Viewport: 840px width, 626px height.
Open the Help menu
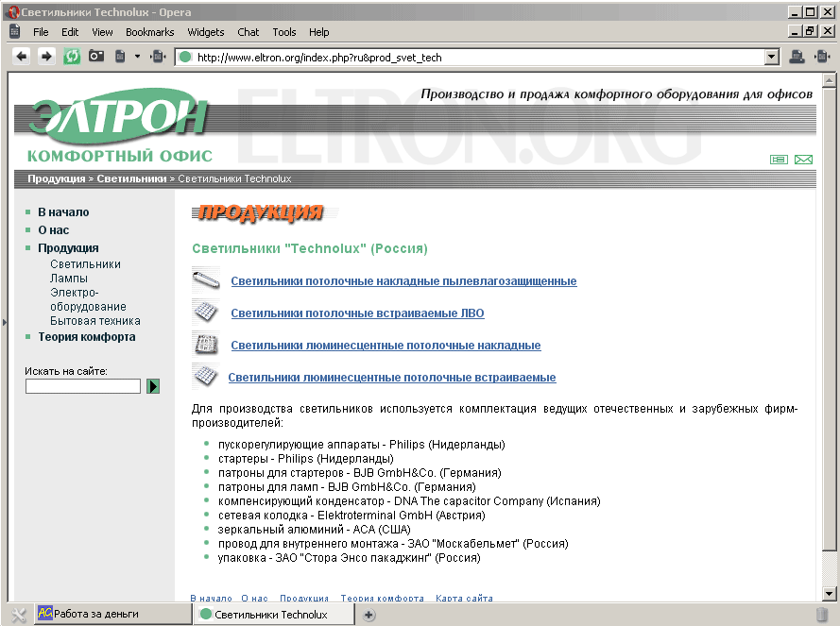pos(318,32)
